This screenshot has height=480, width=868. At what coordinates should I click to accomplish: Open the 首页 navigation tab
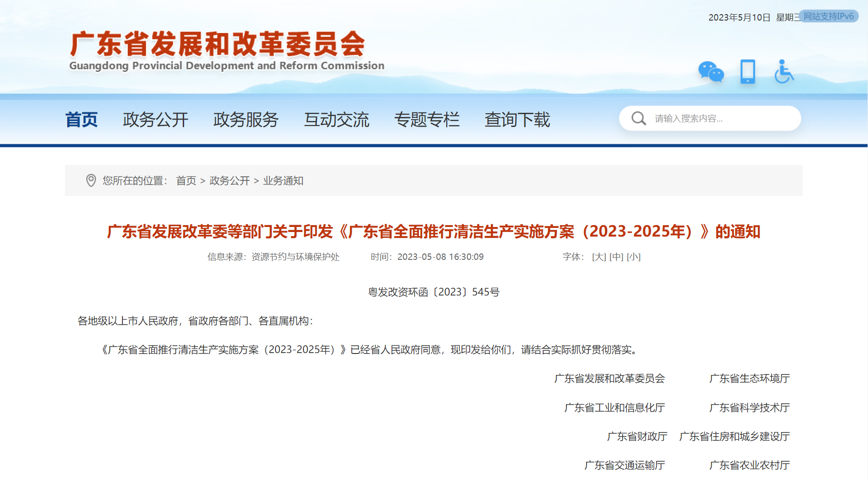pyautogui.click(x=81, y=120)
